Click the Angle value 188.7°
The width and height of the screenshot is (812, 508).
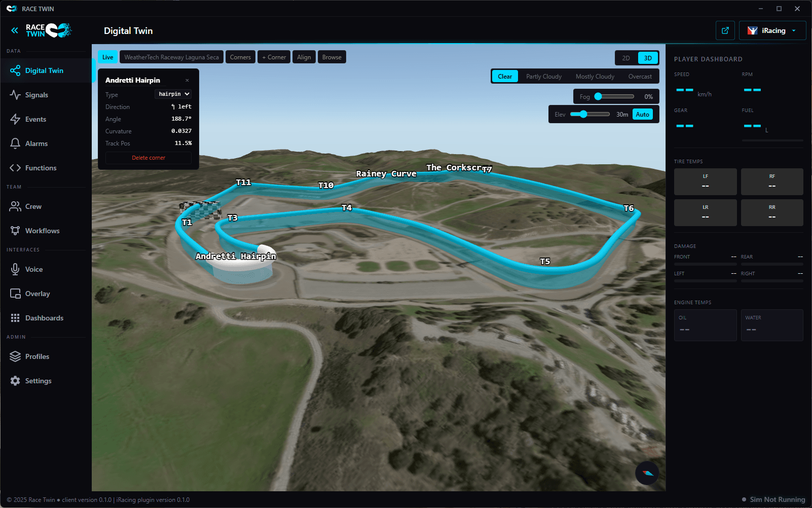[181, 119]
